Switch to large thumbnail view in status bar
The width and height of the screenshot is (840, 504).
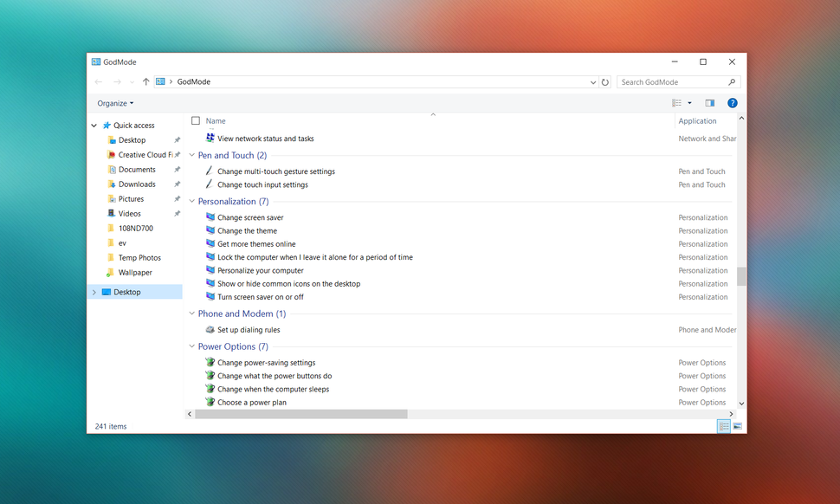(x=737, y=426)
